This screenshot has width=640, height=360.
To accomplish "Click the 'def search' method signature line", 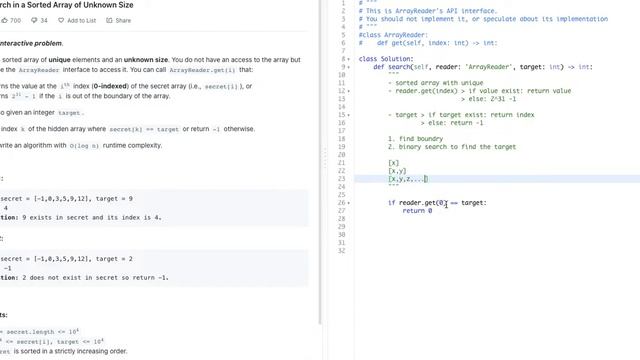I will pyautogui.click(x=483, y=67).
